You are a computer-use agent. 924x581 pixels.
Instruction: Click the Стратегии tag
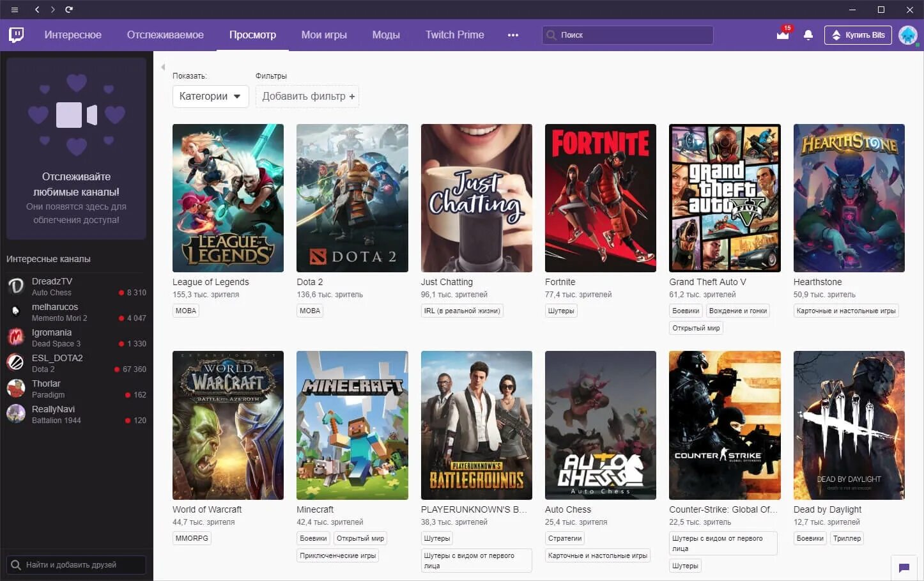565,538
